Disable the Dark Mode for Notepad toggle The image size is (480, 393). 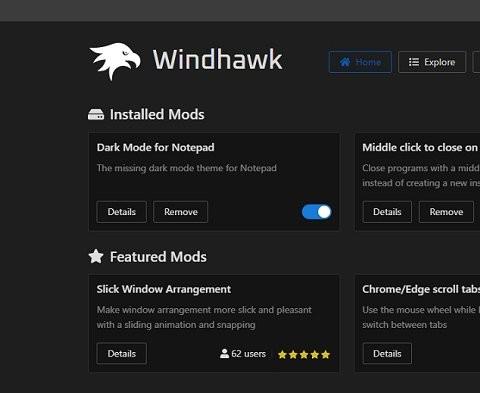coord(316,212)
